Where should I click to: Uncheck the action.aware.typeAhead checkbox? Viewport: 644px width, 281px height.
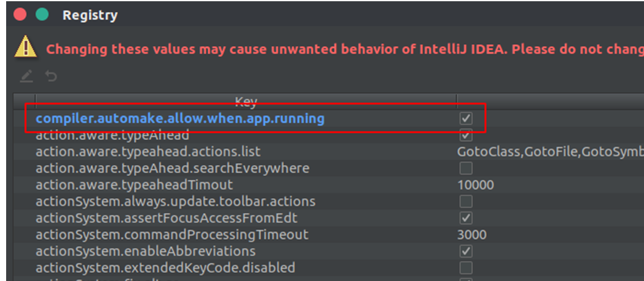pos(466,135)
